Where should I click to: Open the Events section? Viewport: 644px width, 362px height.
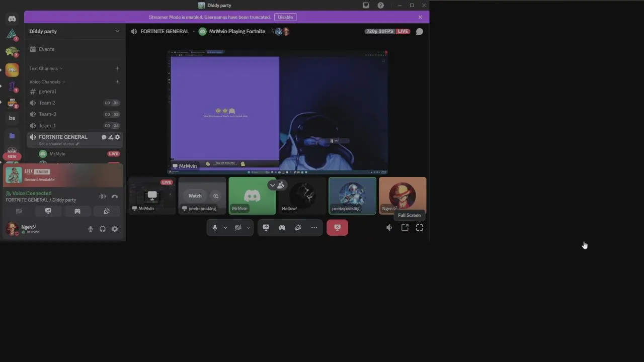click(74, 49)
